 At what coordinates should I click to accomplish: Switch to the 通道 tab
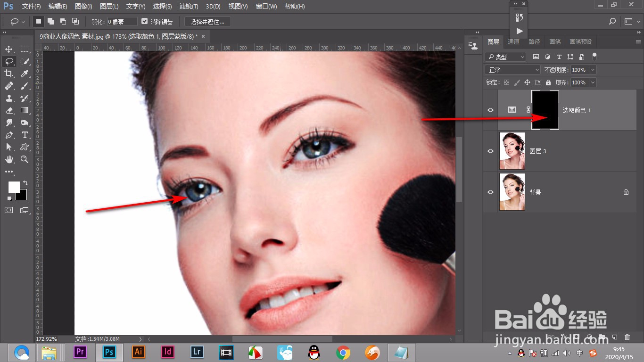tap(514, 41)
